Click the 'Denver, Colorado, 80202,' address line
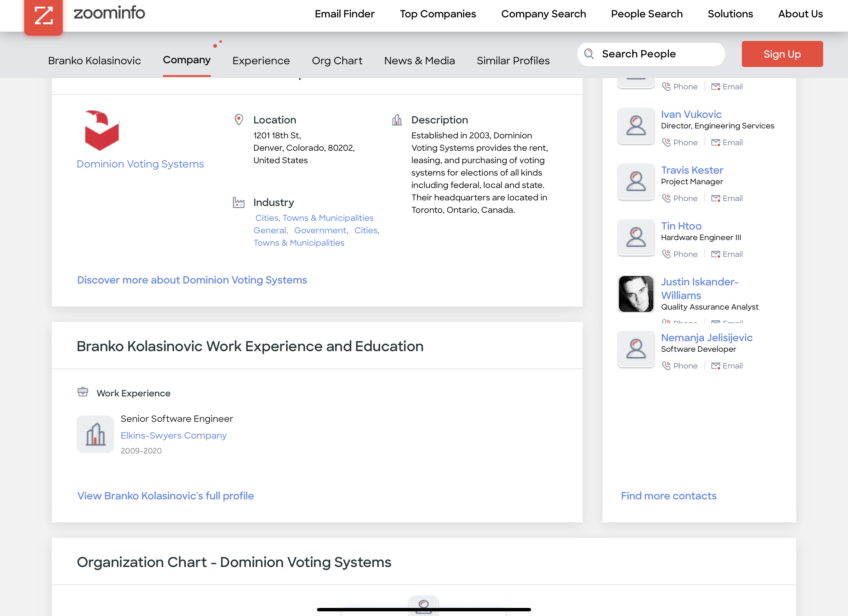Image resolution: width=848 pixels, height=616 pixels. click(x=304, y=148)
